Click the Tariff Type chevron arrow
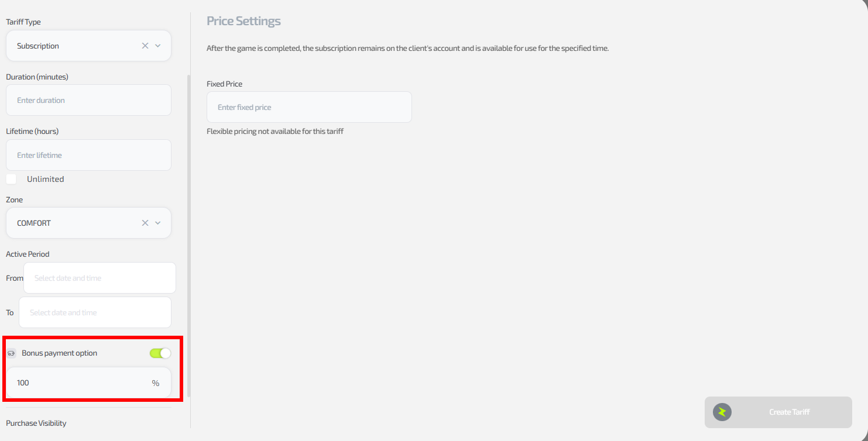 click(x=158, y=46)
